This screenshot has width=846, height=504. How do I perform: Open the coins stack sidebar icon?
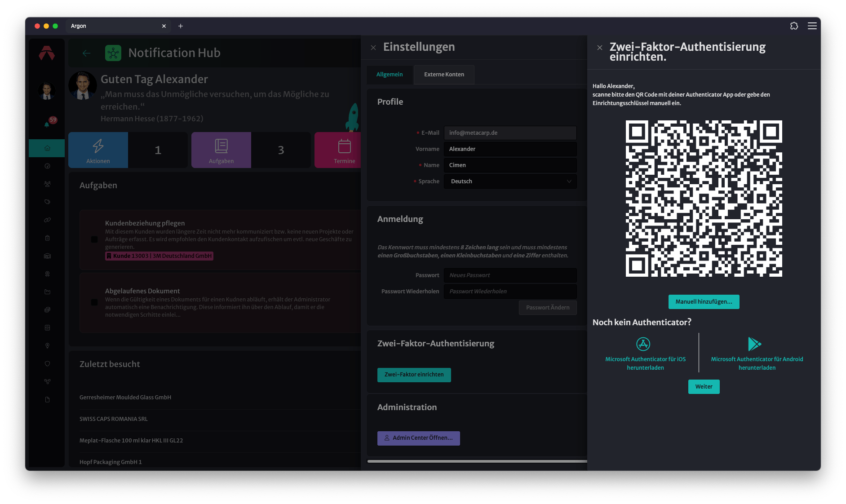(x=47, y=310)
